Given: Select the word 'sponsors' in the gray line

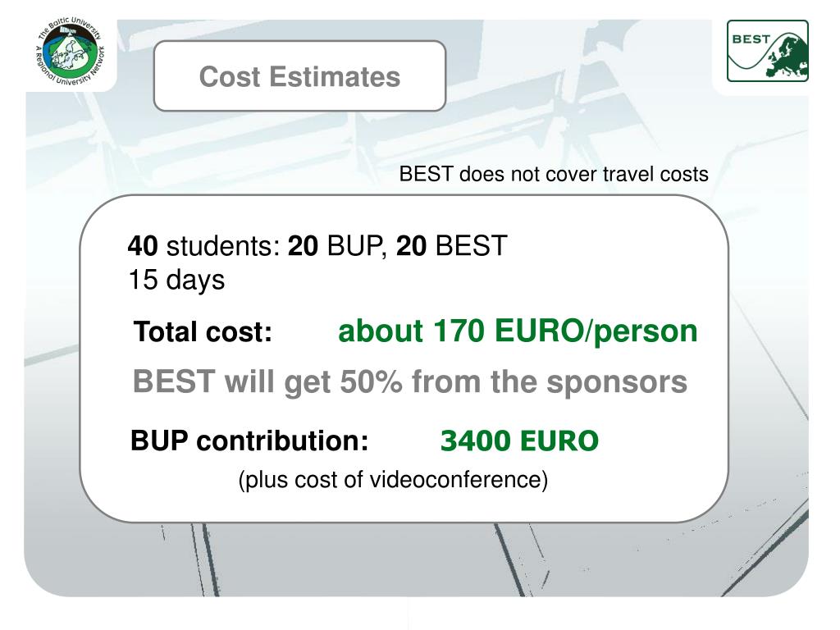Looking at the screenshot, I should pos(617,383).
